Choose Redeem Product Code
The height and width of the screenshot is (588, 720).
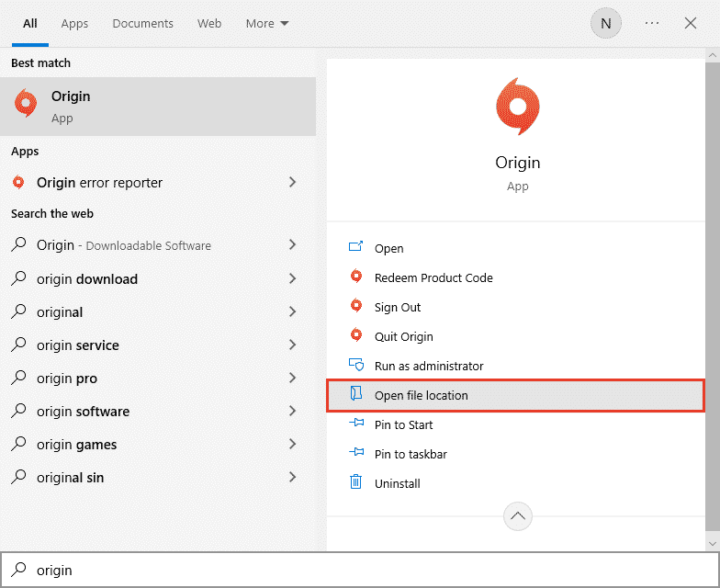pyautogui.click(x=433, y=277)
